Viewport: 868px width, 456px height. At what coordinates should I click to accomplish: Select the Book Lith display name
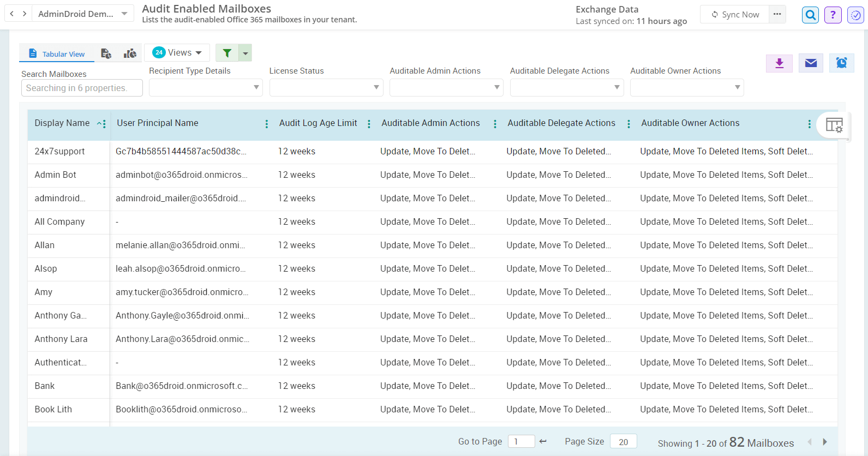(53, 410)
